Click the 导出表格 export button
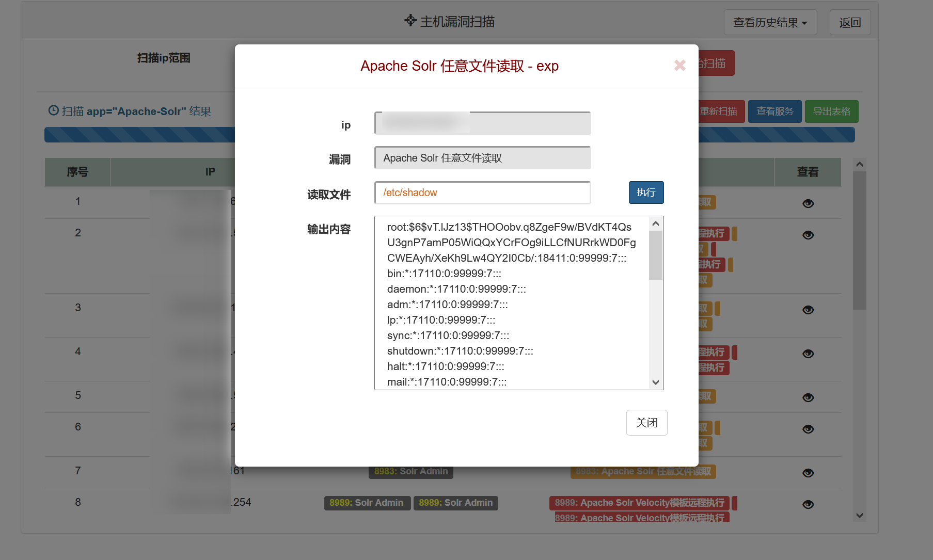The image size is (933, 560). pos(831,111)
